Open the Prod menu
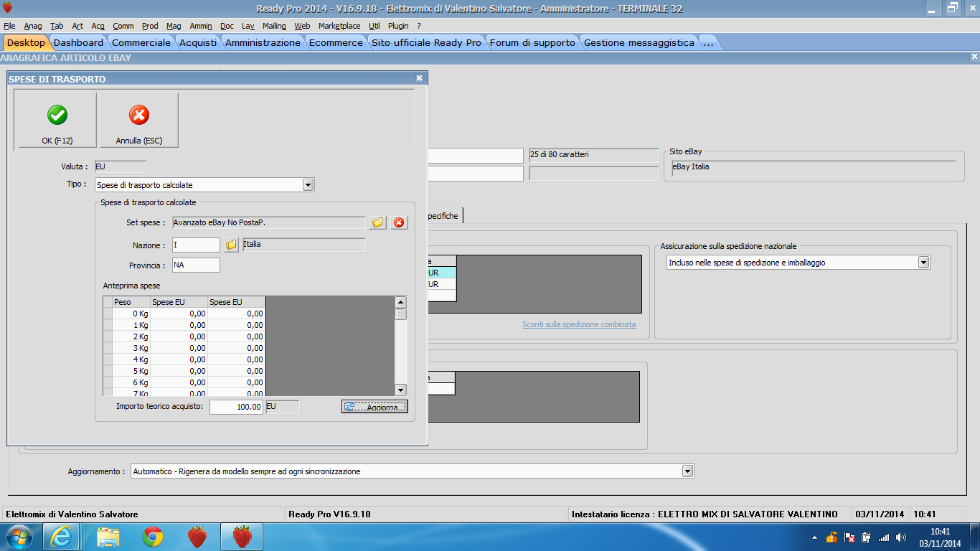Image resolution: width=980 pixels, height=551 pixels. point(150,26)
